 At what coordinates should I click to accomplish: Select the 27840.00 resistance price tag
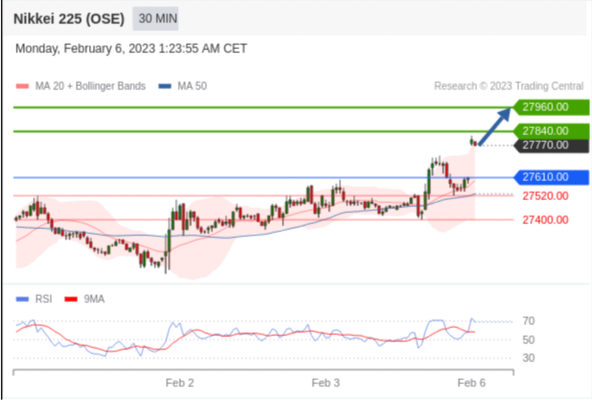[x=551, y=131]
